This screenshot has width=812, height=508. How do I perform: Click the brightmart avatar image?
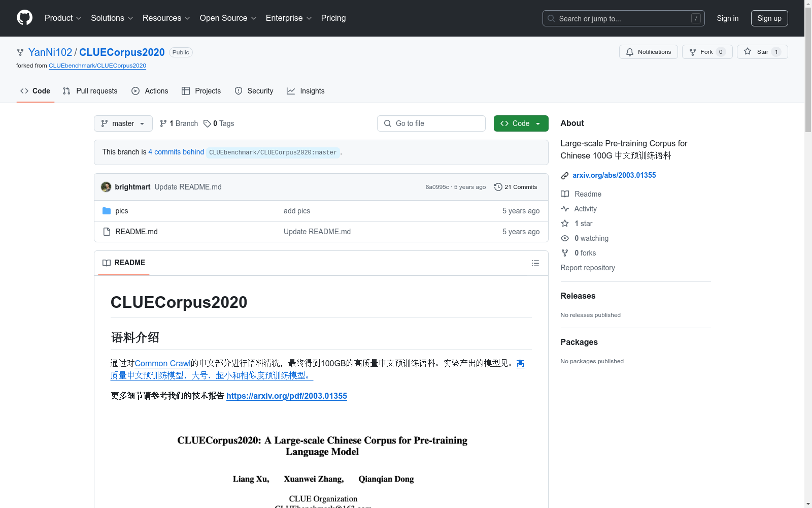tap(106, 187)
